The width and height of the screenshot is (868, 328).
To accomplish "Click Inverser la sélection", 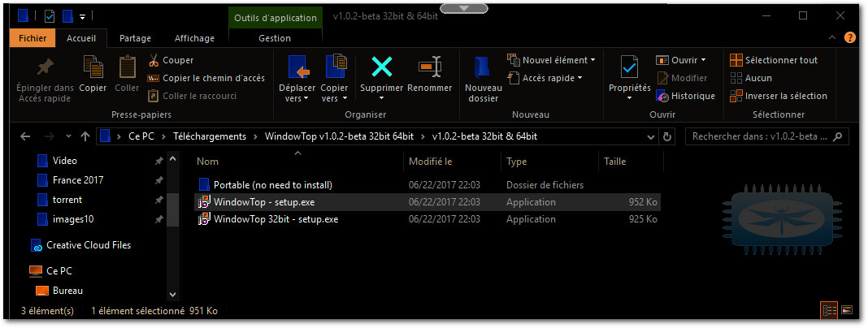I will coord(779,96).
